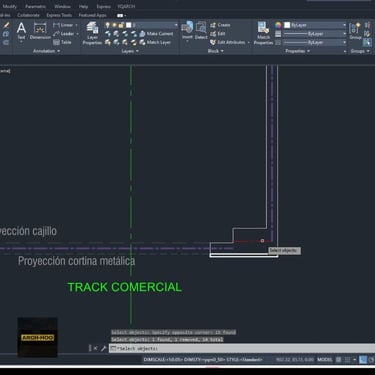Image resolution: width=375 pixels, height=375 pixels.
Task: Click the object color wheel swatch
Action: 278,25
